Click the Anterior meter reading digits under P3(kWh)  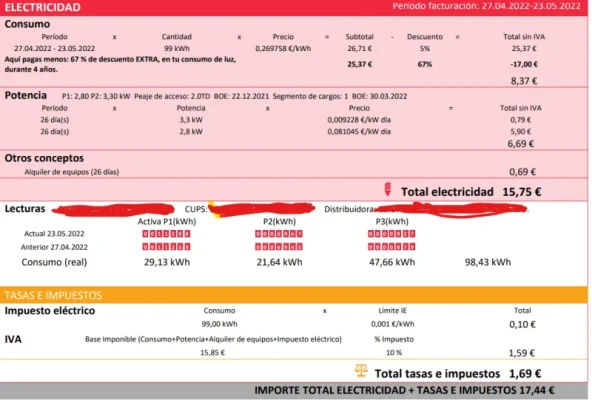click(392, 247)
